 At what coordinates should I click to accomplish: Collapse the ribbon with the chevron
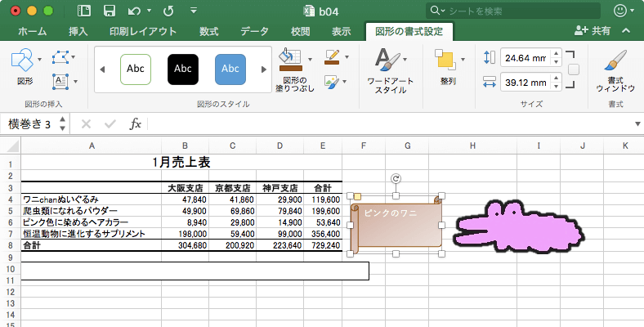[x=626, y=31]
